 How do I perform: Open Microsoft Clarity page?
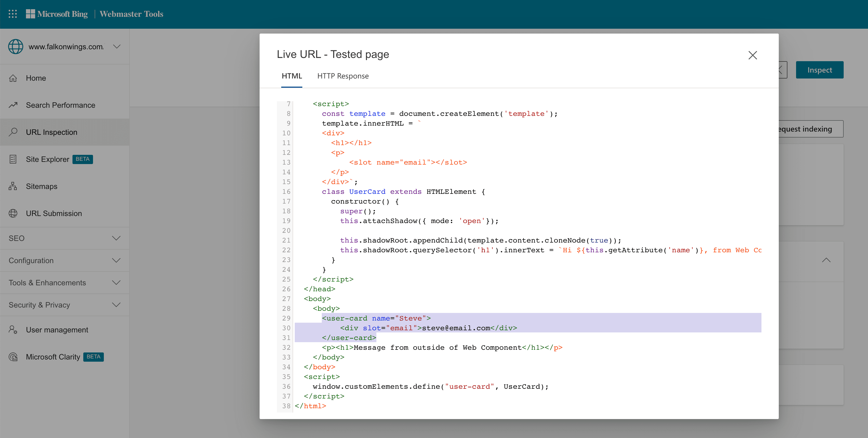point(65,357)
